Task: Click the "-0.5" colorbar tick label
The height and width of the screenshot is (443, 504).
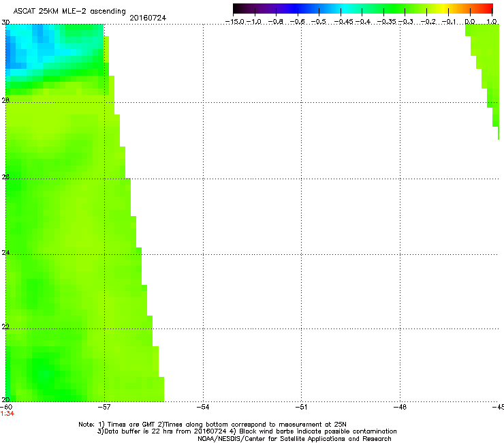Action: click(x=319, y=22)
